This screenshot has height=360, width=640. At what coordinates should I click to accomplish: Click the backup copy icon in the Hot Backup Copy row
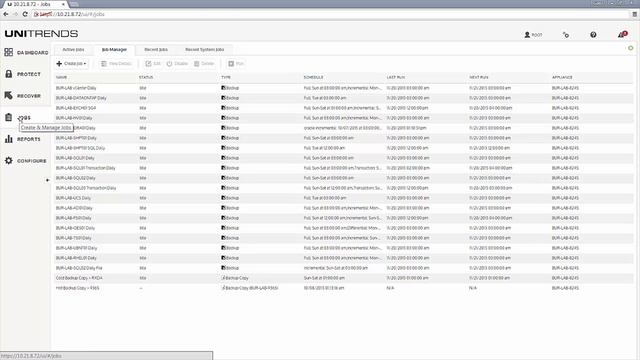point(223,288)
